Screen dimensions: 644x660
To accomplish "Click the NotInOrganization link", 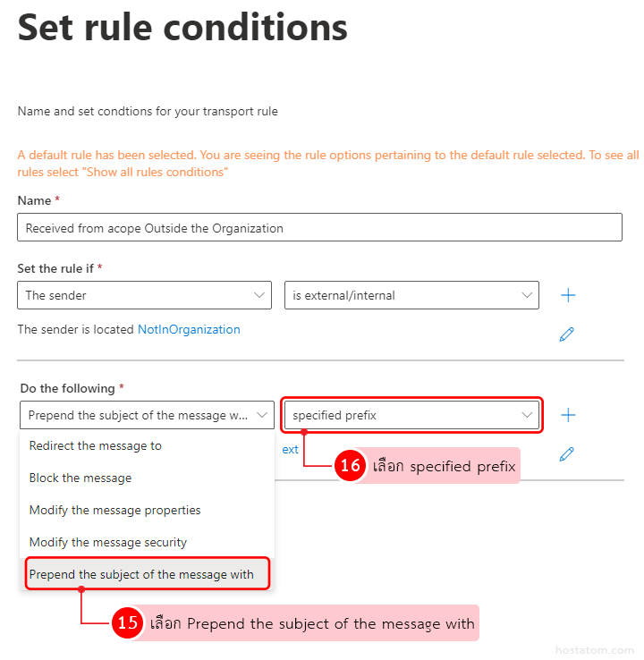I will coord(189,329).
